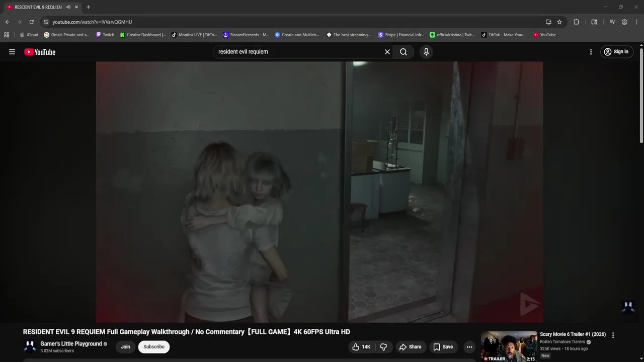Open iCloud bookmark
The image size is (644, 362).
(x=29, y=35)
